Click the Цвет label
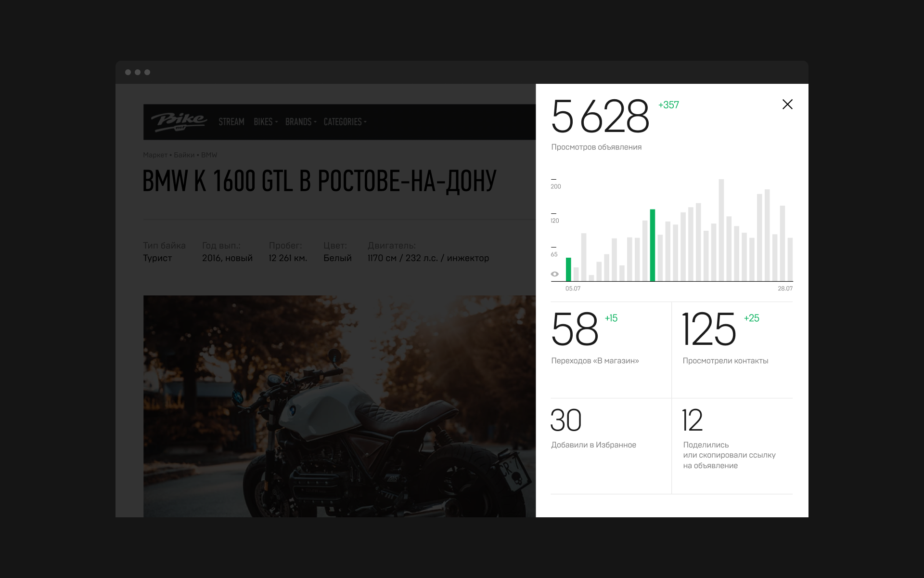The height and width of the screenshot is (578, 924). coord(335,246)
